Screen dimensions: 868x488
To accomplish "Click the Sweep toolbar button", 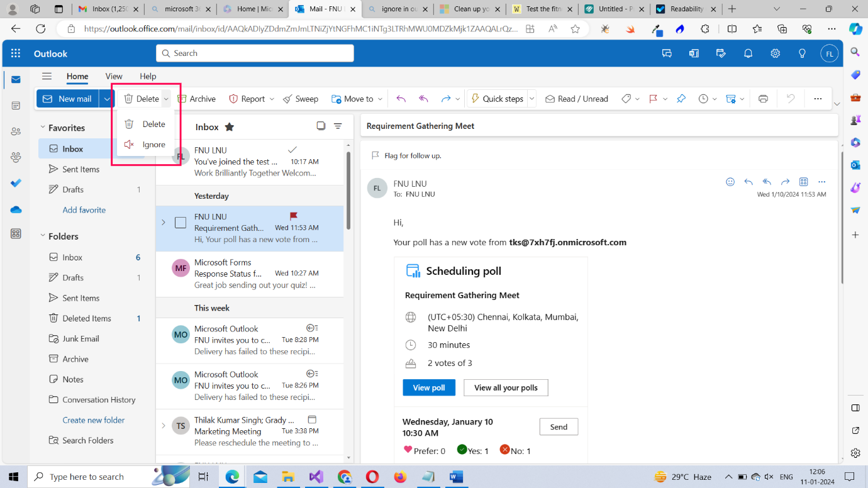I will (301, 99).
